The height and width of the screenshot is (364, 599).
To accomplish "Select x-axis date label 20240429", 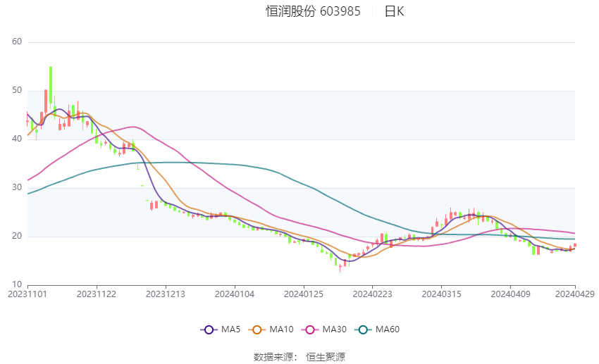I will tap(575, 294).
